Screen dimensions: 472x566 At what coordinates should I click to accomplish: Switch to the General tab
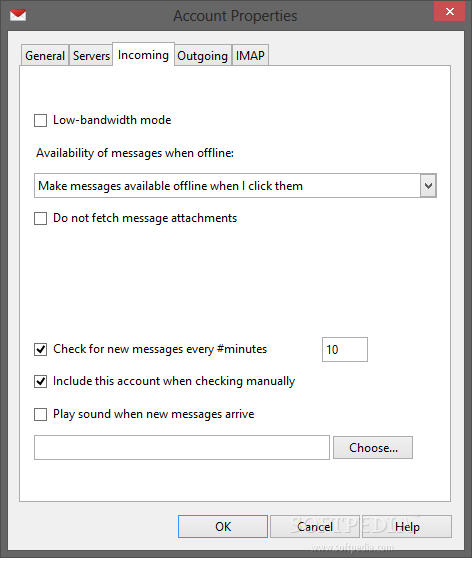(45, 56)
